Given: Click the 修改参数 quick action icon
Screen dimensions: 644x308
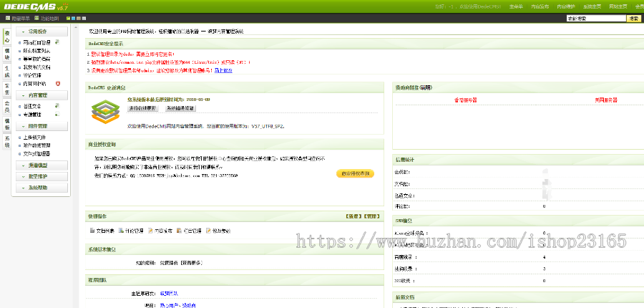Looking at the screenshot, I should (x=208, y=231).
